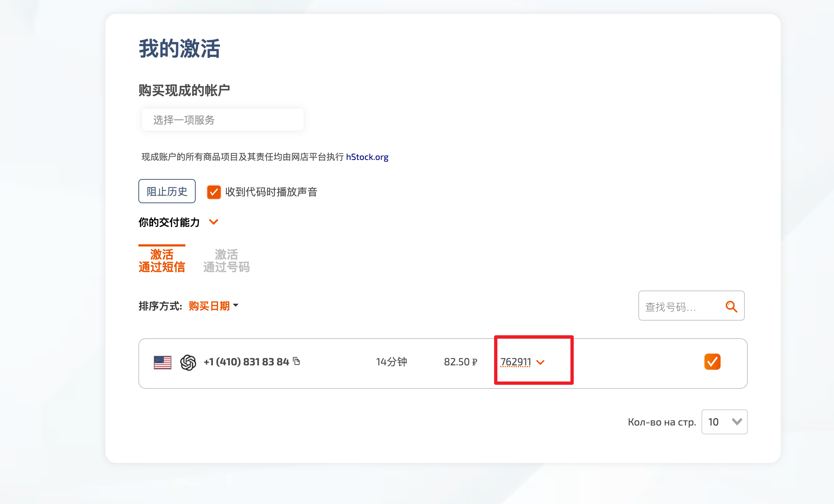834x504 pixels.
Task: Toggle 收到代码时播放声音 checkbox
Action: pyautogui.click(x=214, y=192)
